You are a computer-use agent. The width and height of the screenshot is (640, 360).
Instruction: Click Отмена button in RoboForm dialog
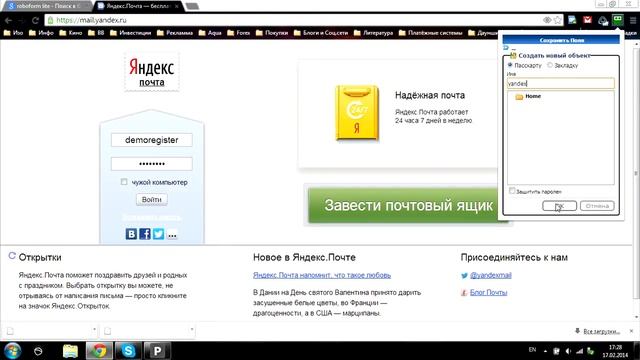(597, 206)
